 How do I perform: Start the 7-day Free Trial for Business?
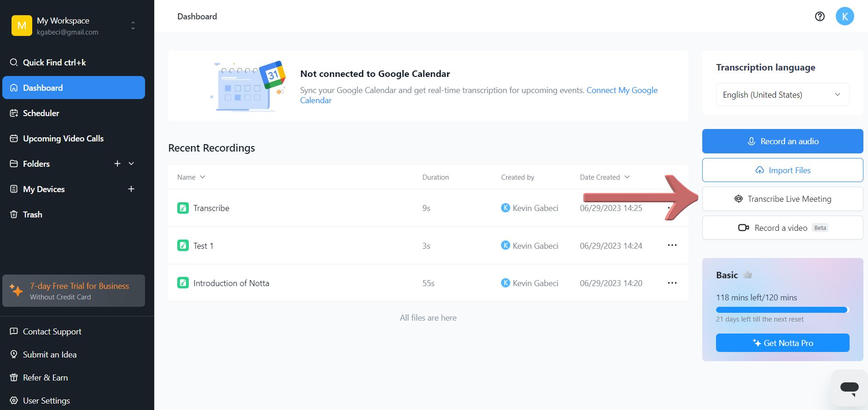[x=74, y=291]
